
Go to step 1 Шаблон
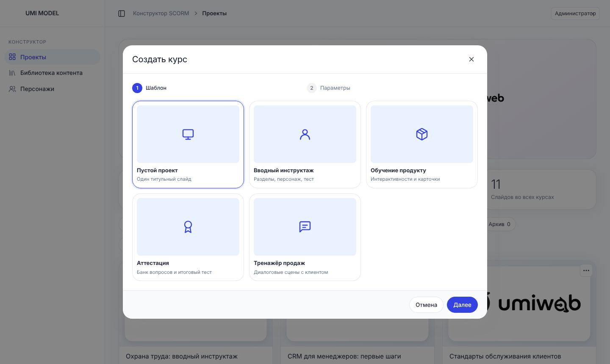(150, 88)
